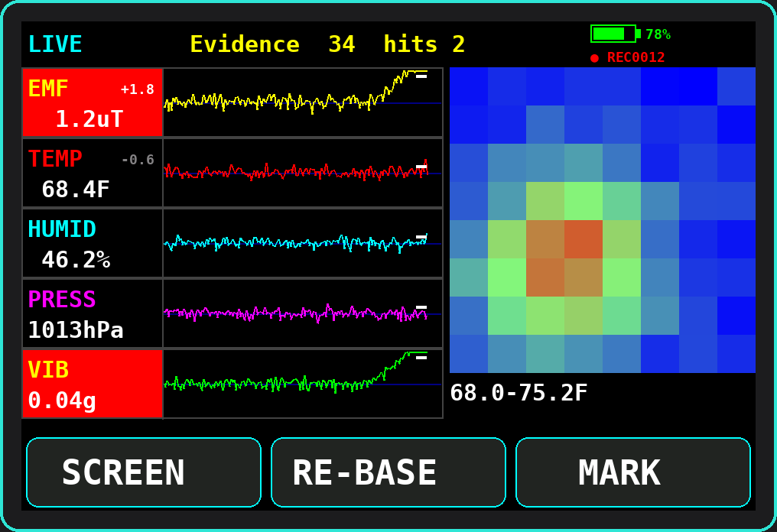
Task: Click the white marker on VIB graph
Action: point(421,358)
